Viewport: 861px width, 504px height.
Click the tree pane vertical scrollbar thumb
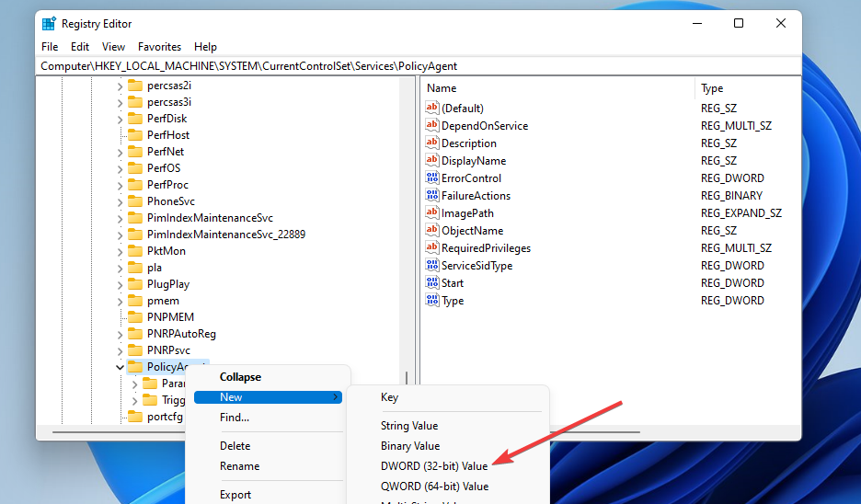click(407, 378)
